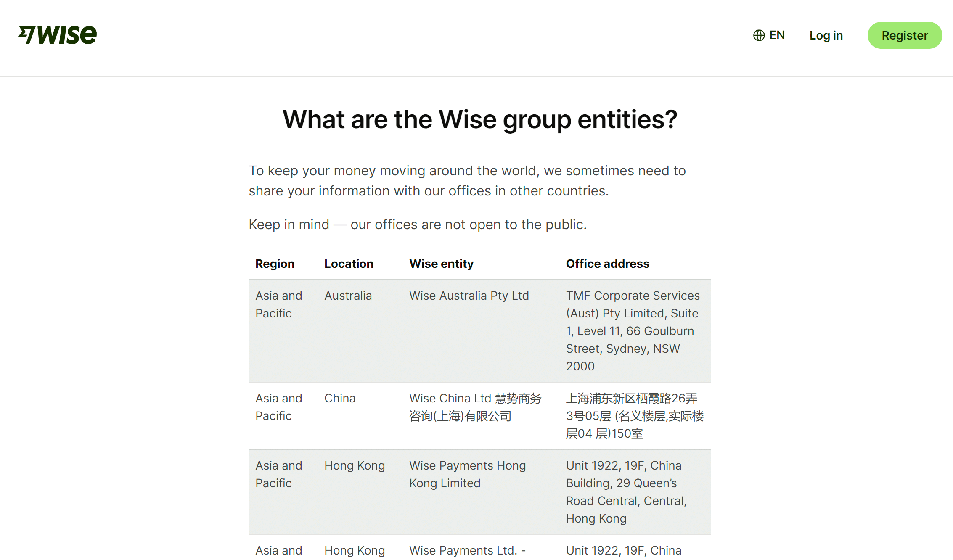The height and width of the screenshot is (560, 953).
Task: Click the Region column header
Action: [x=275, y=264]
